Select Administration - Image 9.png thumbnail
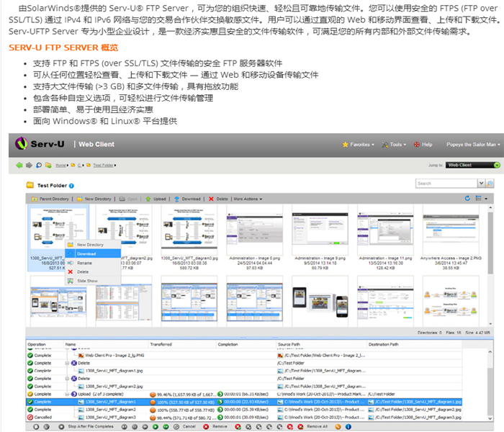This screenshot has width=504, height=432. point(320,238)
